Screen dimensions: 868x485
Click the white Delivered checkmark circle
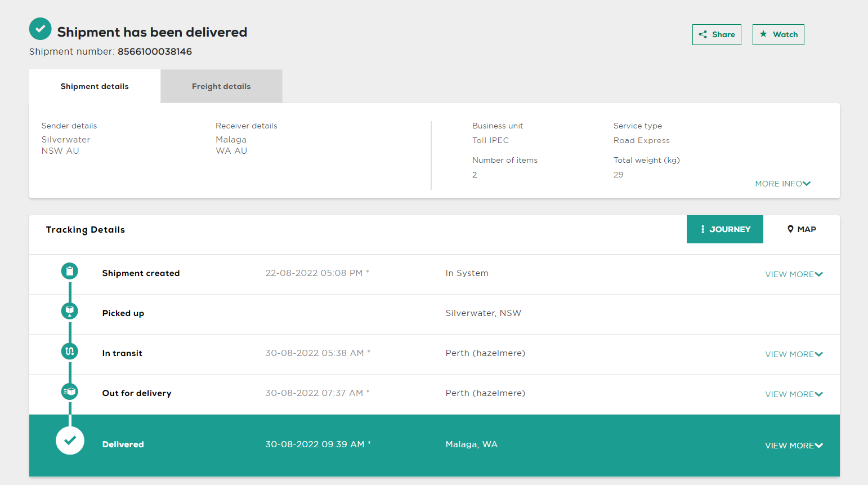[x=70, y=440]
